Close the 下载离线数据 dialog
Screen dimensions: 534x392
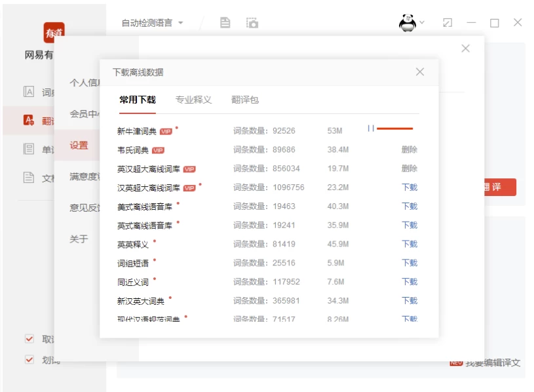pyautogui.click(x=420, y=72)
